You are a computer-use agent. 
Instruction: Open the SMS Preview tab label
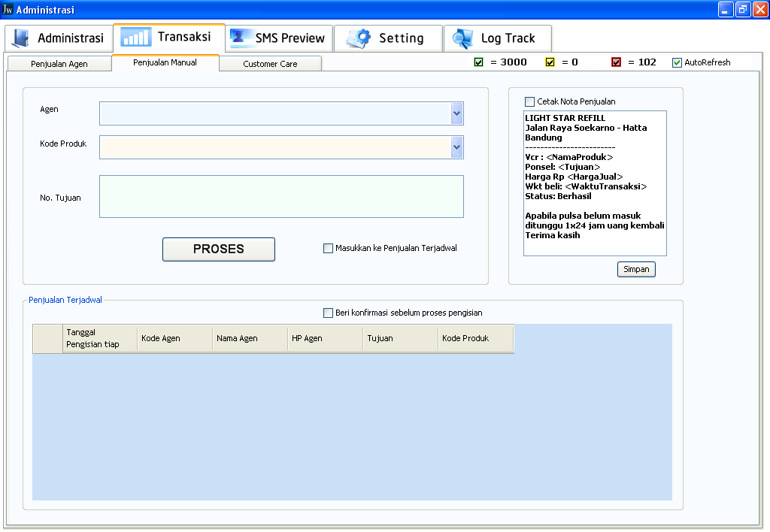(x=290, y=38)
